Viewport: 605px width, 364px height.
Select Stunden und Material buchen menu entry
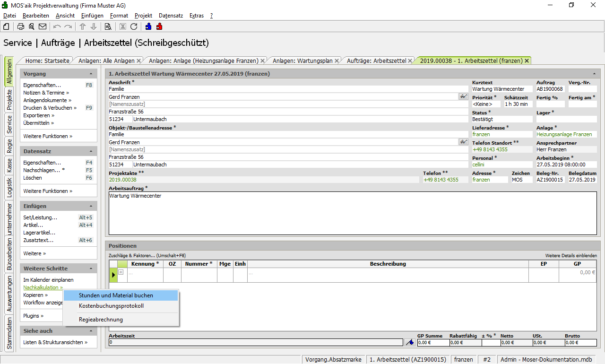click(116, 295)
